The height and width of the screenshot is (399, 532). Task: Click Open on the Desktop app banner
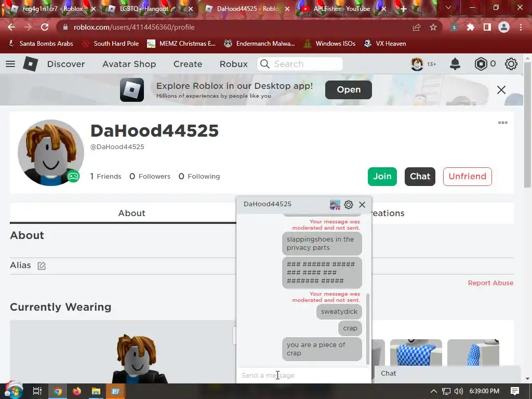point(349,89)
